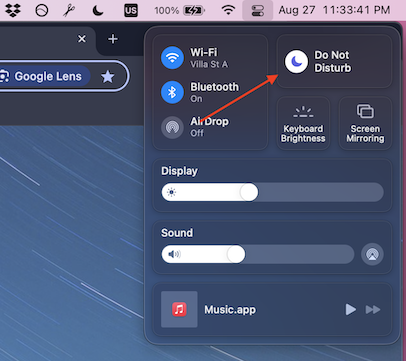Click the Display heading for display options
Viewport: 406px width, 361px height.
coord(179,171)
